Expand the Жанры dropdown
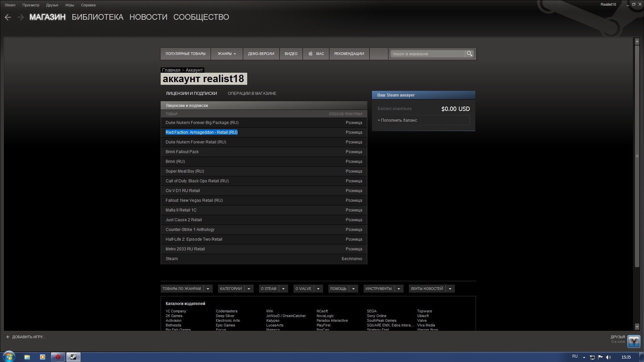The image size is (644, 362). click(x=227, y=54)
